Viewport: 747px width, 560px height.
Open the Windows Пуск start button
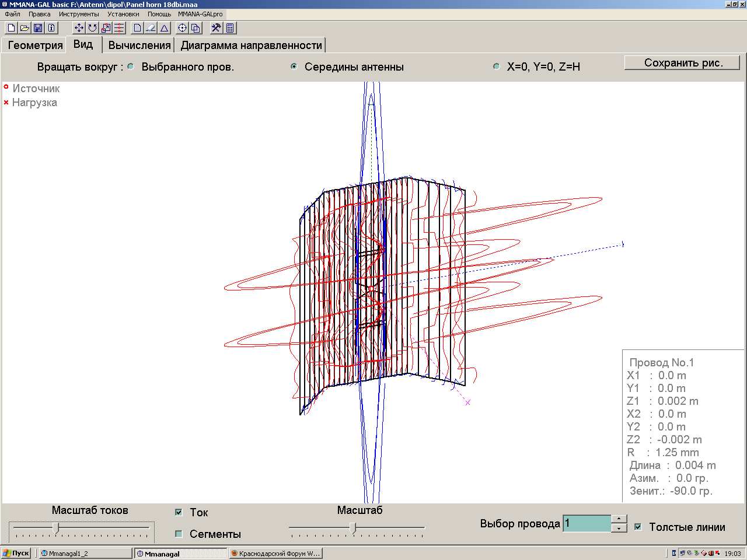point(16,553)
